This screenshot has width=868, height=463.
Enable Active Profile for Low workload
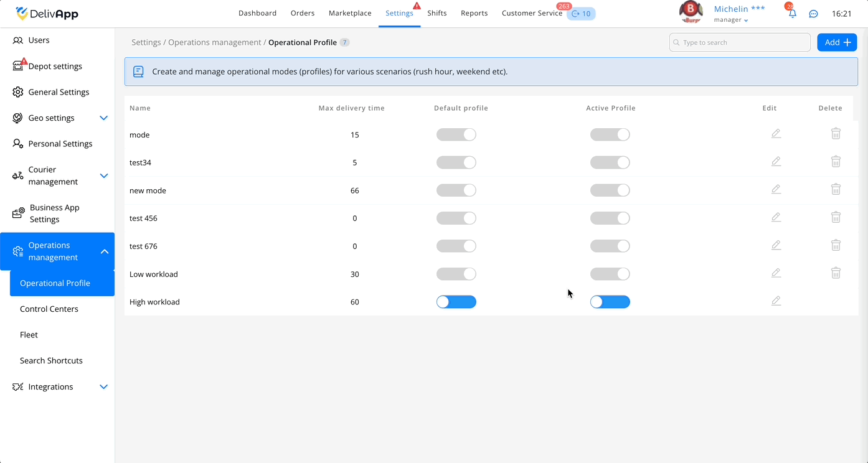tap(610, 274)
